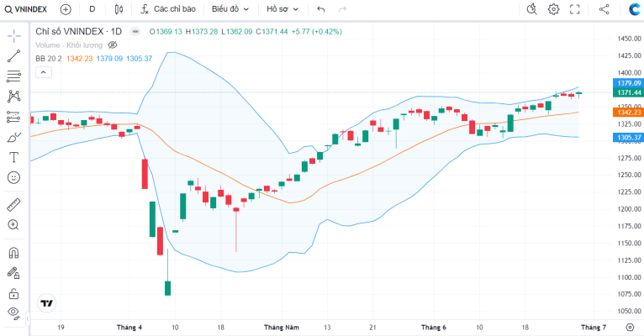This screenshot has height=336, width=644.
Task: Click the Volume - Khối lượng legend label
Action: click(x=69, y=45)
